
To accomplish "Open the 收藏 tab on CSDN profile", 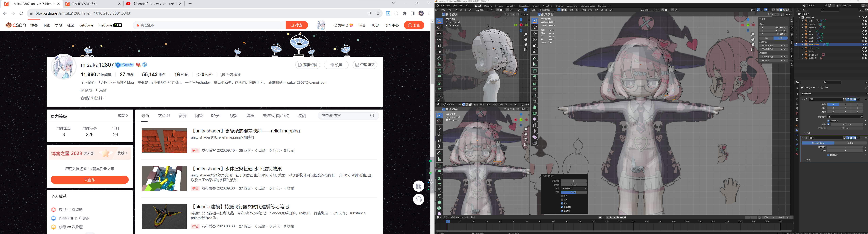I will pos(302,115).
